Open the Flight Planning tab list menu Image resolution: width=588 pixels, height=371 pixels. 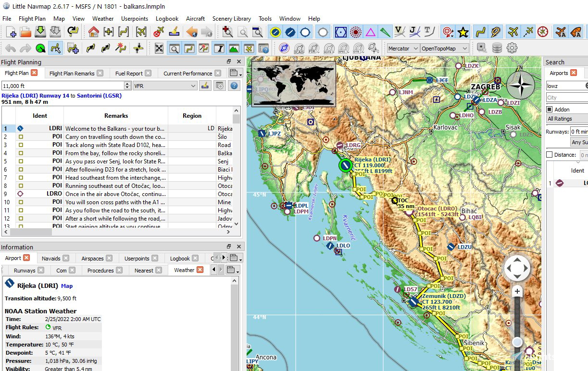(x=235, y=73)
